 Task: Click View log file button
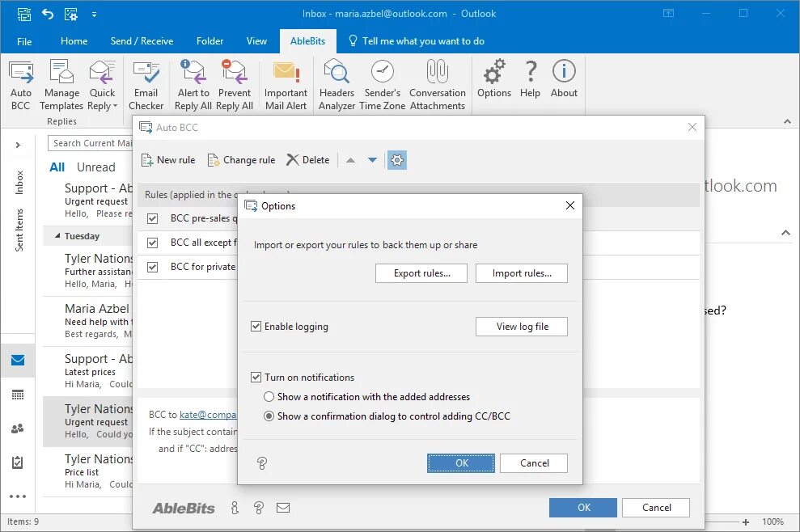pos(522,327)
